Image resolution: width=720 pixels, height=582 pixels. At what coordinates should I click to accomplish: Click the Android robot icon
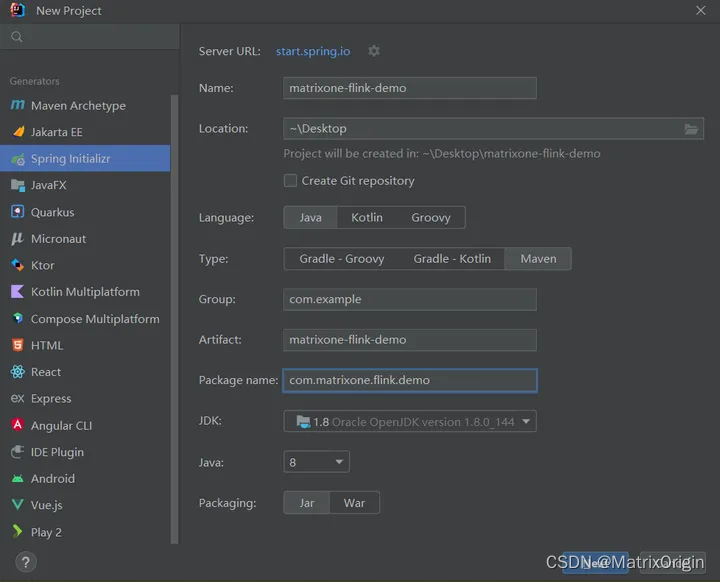[x=17, y=479]
